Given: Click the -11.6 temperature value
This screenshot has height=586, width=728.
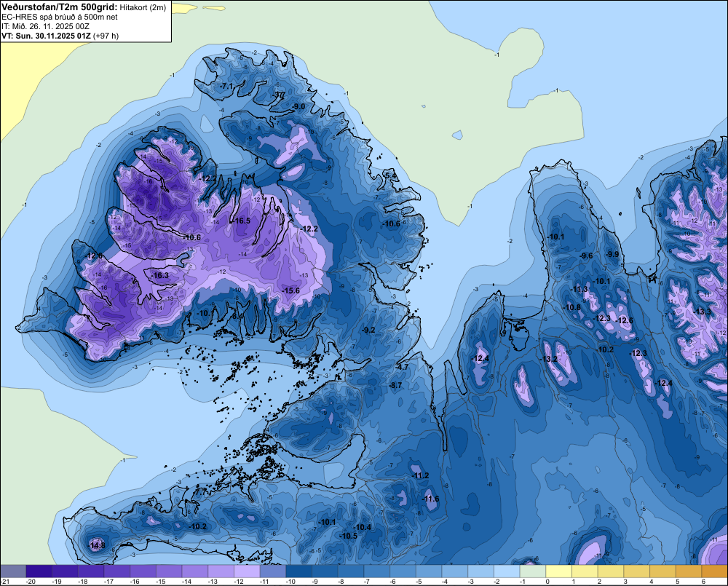Looking at the screenshot, I should [431, 499].
